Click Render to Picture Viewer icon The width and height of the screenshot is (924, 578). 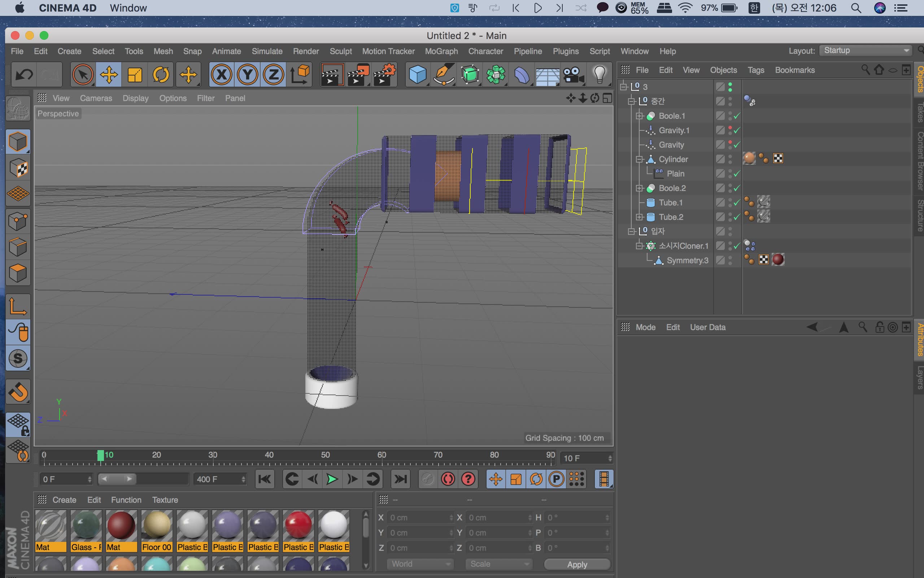(358, 74)
